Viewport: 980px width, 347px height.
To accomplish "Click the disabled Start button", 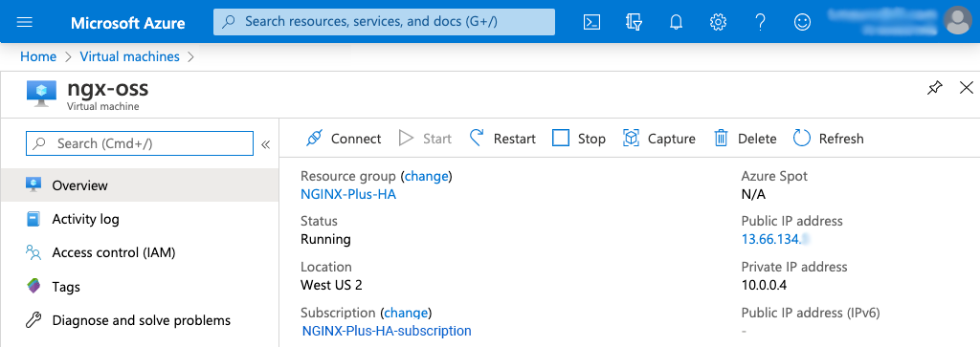I will click(x=425, y=139).
